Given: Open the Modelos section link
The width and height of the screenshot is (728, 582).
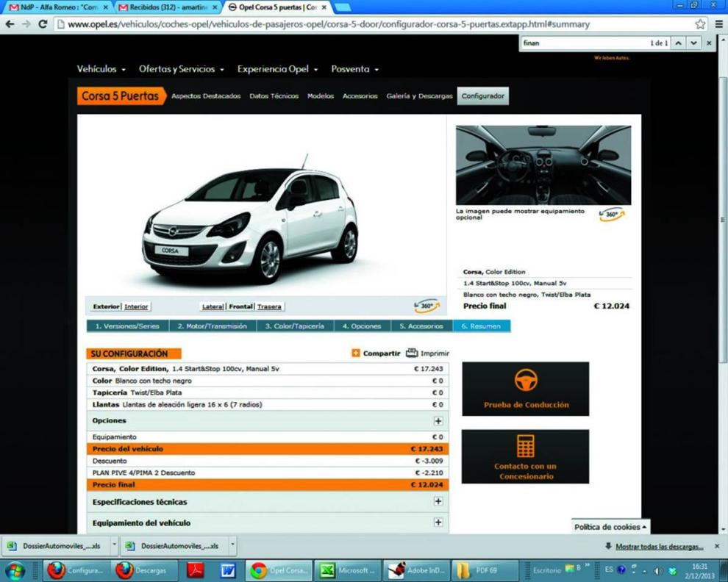Looking at the screenshot, I should 321,96.
